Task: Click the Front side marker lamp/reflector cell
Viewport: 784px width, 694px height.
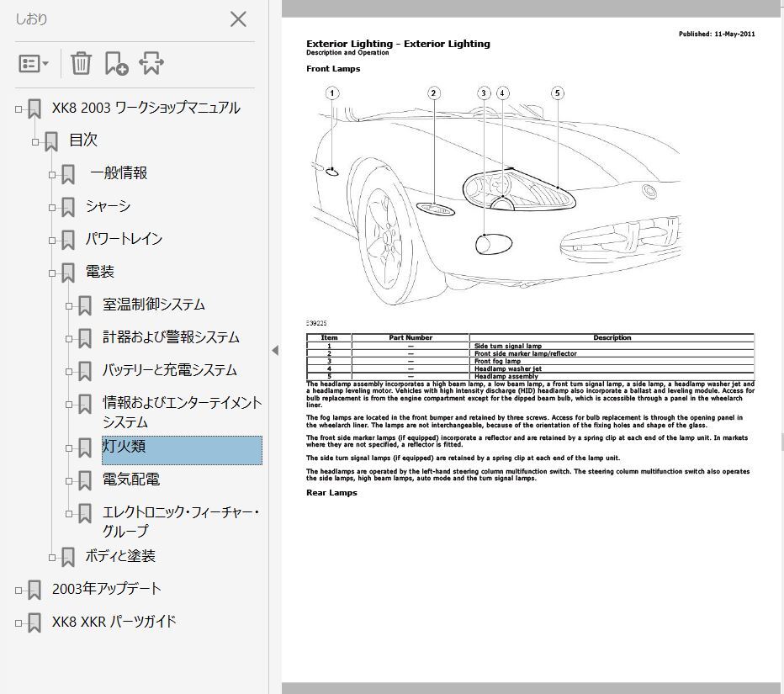Action: (x=612, y=353)
